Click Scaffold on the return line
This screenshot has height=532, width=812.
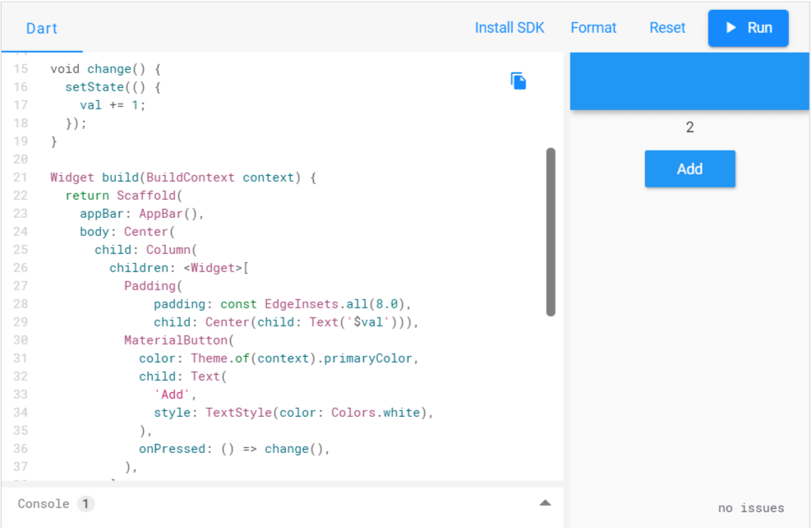coord(145,196)
